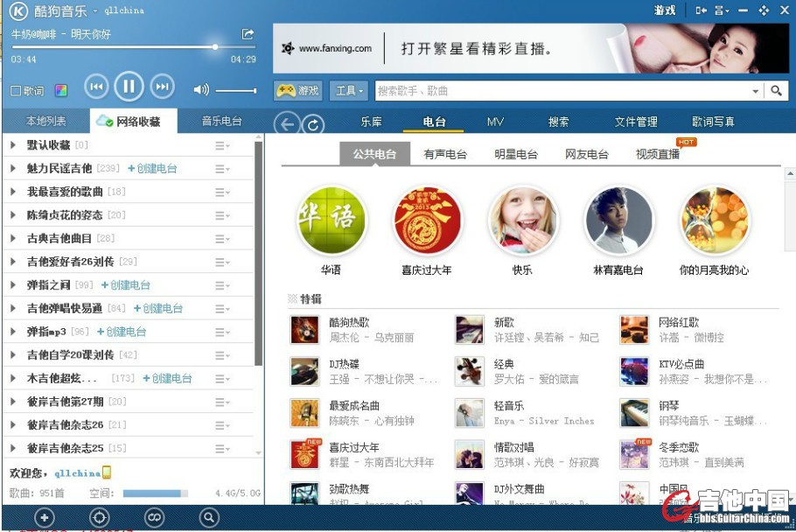Screen dimensions: 796x532
Task: Click the add plus icon in bottom bar
Action: click(44, 518)
